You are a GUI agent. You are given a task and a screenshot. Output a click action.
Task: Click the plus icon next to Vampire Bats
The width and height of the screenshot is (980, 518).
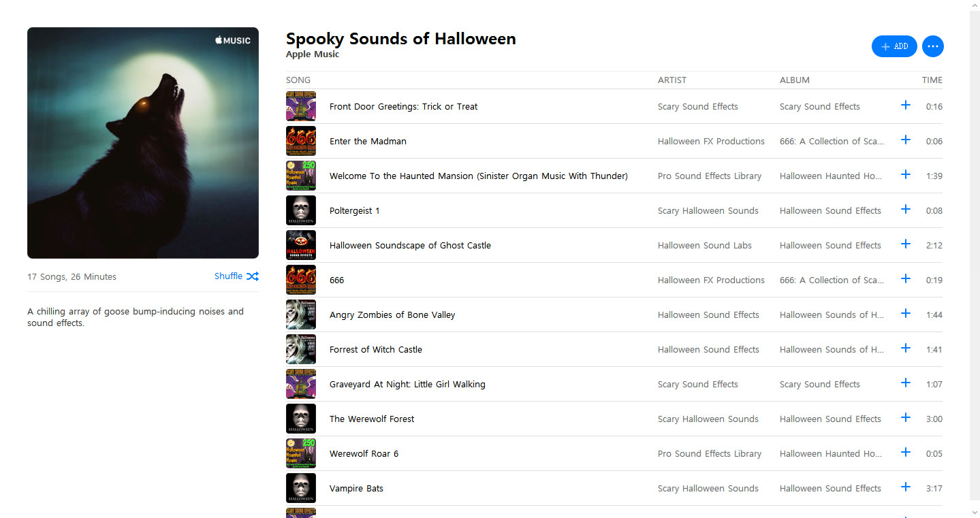coord(906,487)
